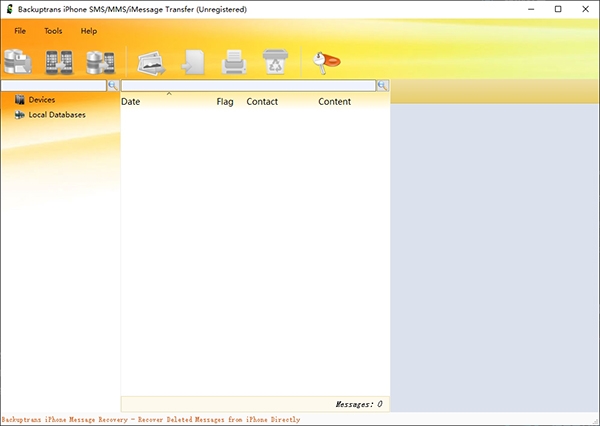Click search magnifier beside left search box

click(x=113, y=85)
